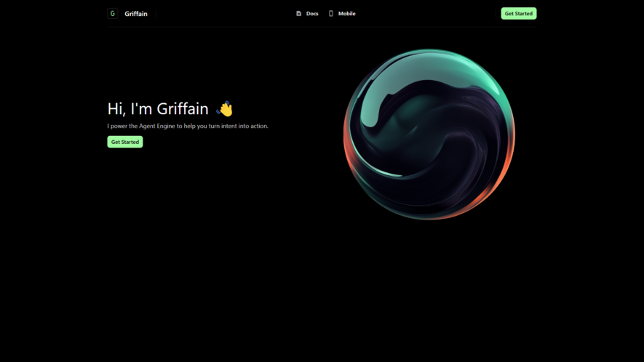Click Get Started under the tagline
The image size is (644, 362).
tap(125, 142)
